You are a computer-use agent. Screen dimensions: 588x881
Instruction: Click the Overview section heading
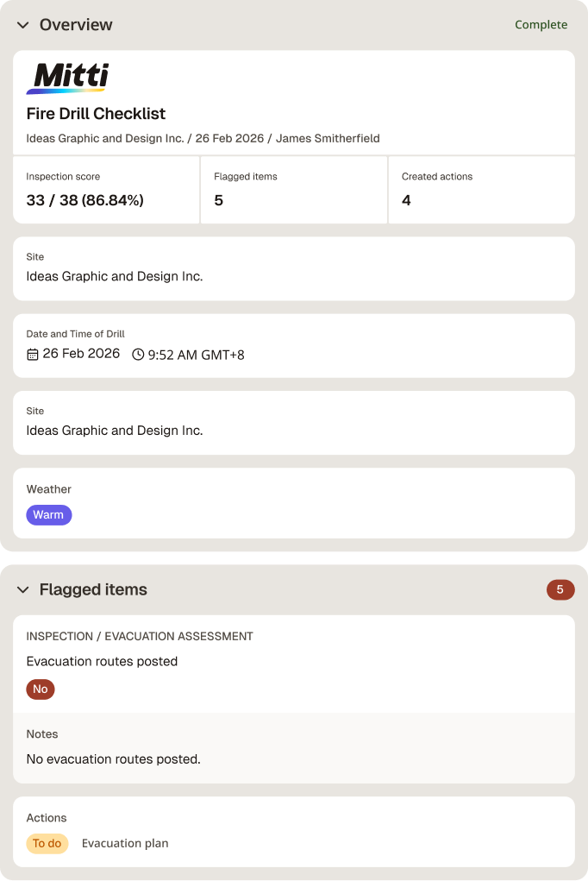coord(76,25)
